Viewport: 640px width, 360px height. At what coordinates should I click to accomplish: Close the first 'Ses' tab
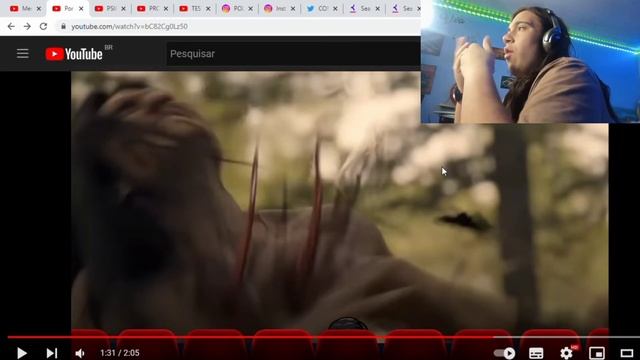[x=378, y=9]
